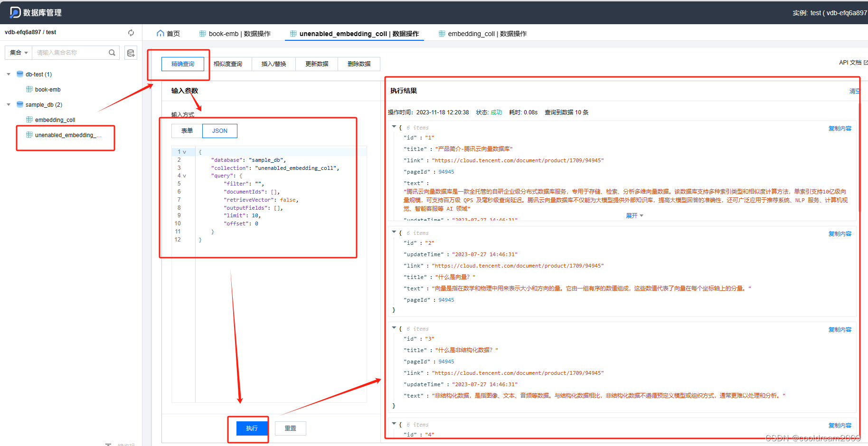Select the 精确查询 operation tab
Viewport: 868px width, 446px height.
point(183,64)
